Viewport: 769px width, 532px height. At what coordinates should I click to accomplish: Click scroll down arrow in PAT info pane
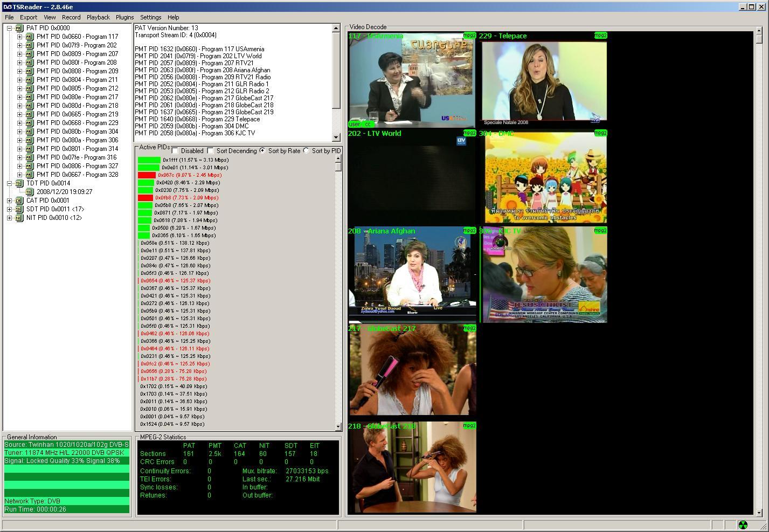coord(337,137)
